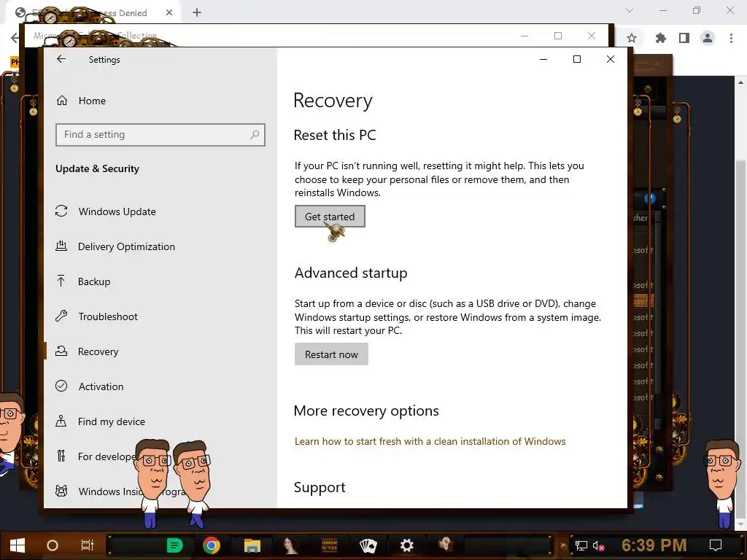Viewport: 747px width, 560px height.
Task: Open the playing cards app on taskbar
Action: click(x=368, y=545)
